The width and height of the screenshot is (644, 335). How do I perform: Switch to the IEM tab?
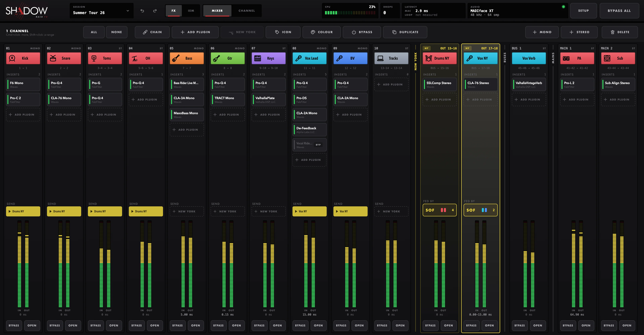pos(191,11)
